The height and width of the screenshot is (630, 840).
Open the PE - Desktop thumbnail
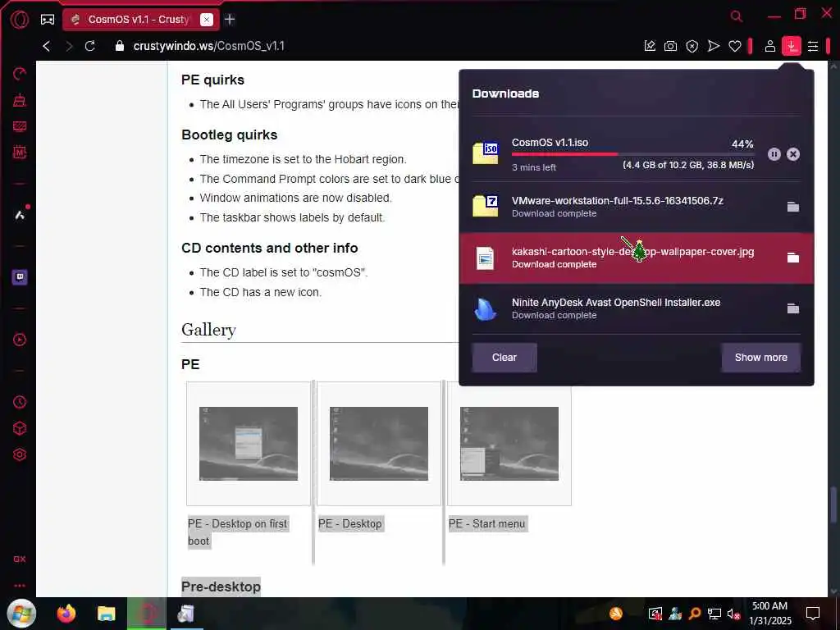click(379, 444)
